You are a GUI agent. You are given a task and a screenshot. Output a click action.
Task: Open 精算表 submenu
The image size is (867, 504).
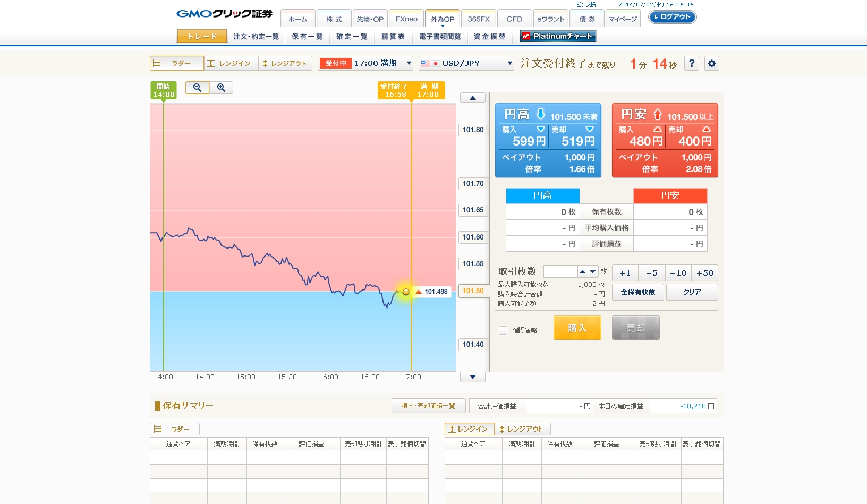pyautogui.click(x=393, y=37)
